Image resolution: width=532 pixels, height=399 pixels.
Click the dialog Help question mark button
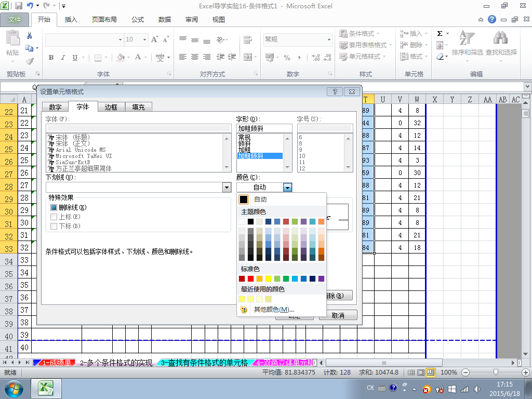point(335,91)
